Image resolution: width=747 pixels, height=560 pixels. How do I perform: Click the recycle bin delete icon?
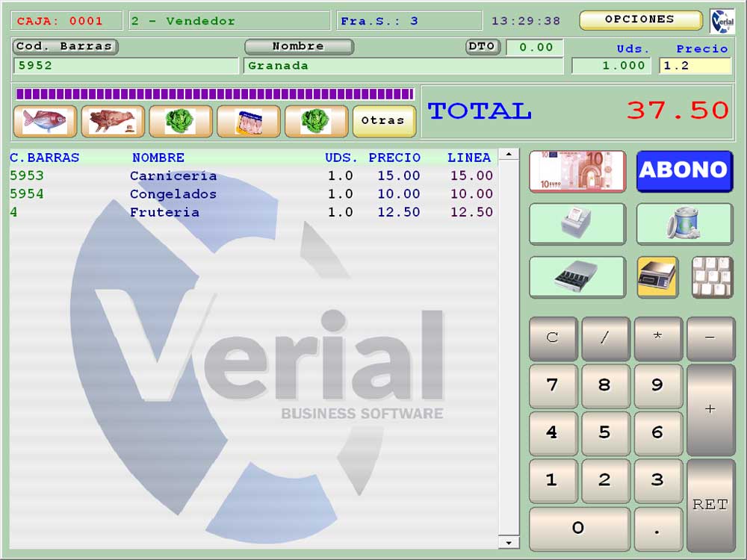[684, 223]
